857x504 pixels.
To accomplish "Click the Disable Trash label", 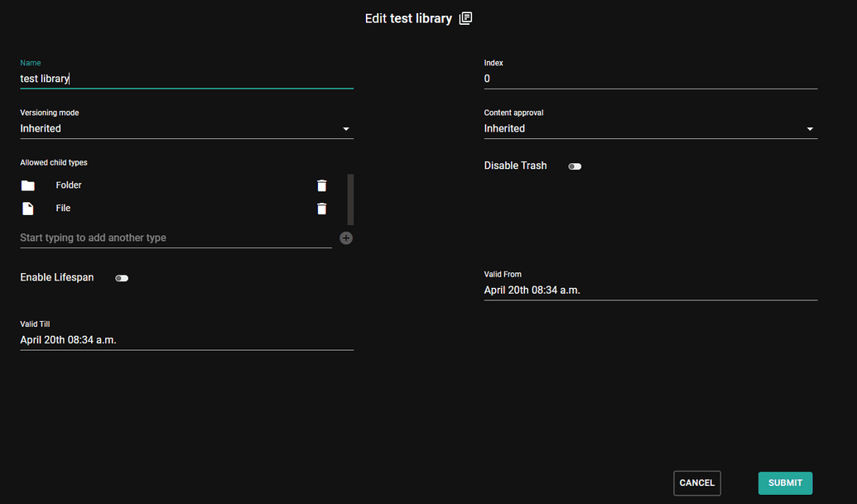I will (515, 166).
